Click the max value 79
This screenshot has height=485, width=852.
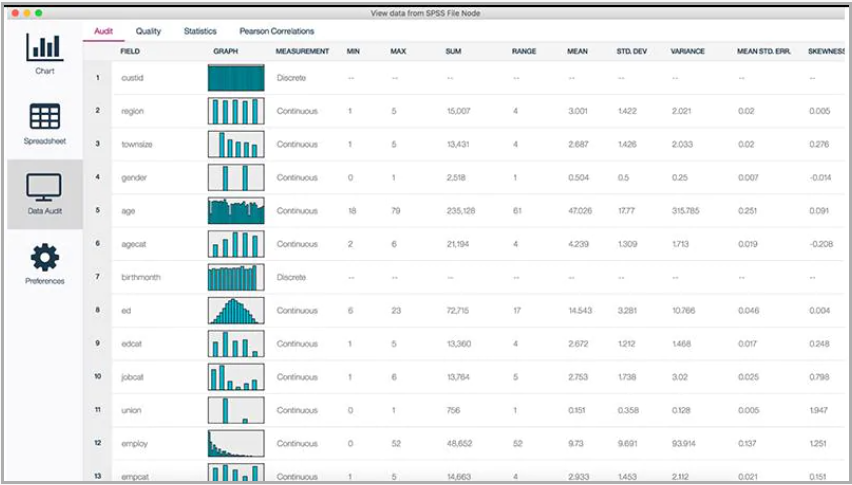click(396, 211)
